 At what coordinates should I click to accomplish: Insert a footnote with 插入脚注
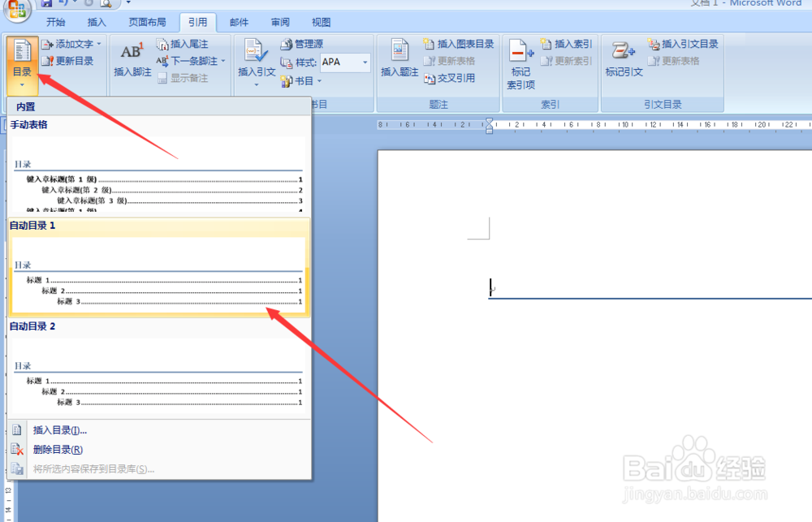132,61
